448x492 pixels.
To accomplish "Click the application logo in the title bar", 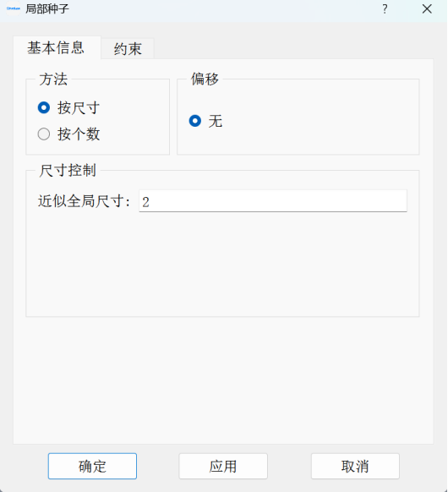I will [x=14, y=8].
